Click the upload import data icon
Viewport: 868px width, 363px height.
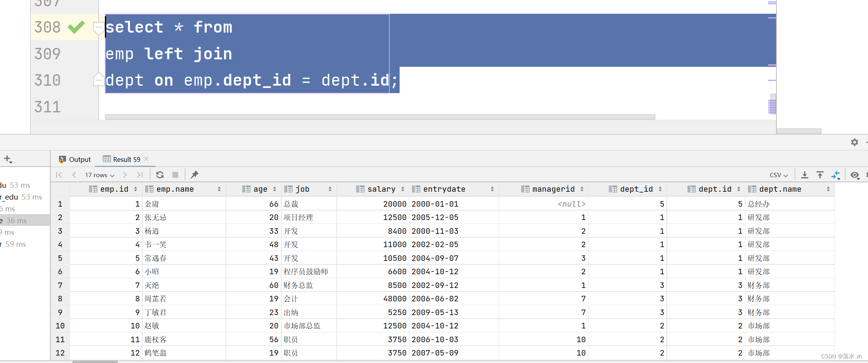(x=820, y=175)
